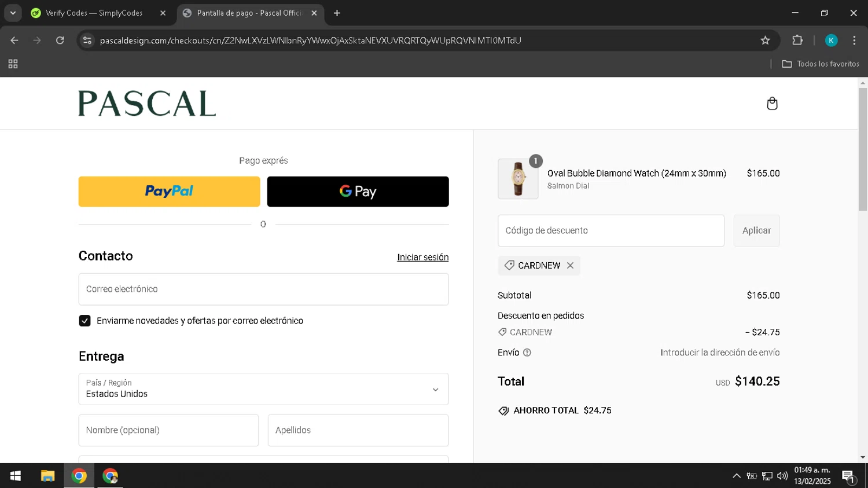Click the scrollbar down arrow
Screen dimensions: 868x488
pos(863,457)
